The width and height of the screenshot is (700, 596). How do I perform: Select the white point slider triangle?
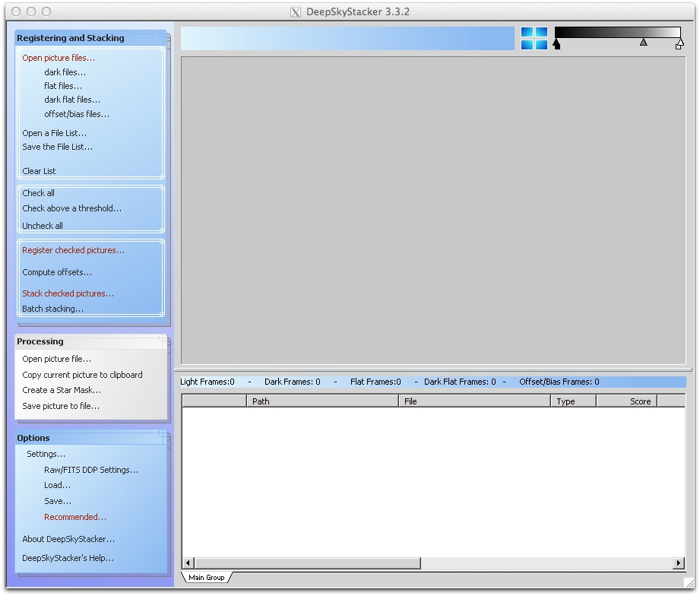click(679, 44)
